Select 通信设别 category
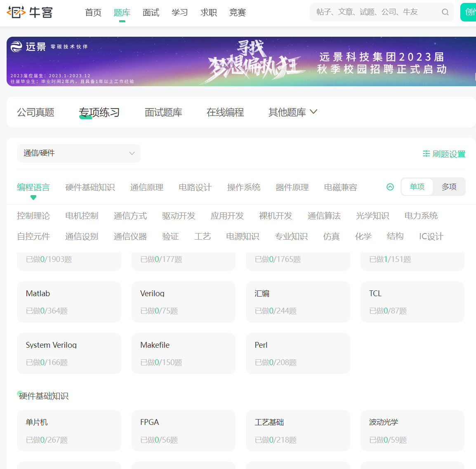 82,236
